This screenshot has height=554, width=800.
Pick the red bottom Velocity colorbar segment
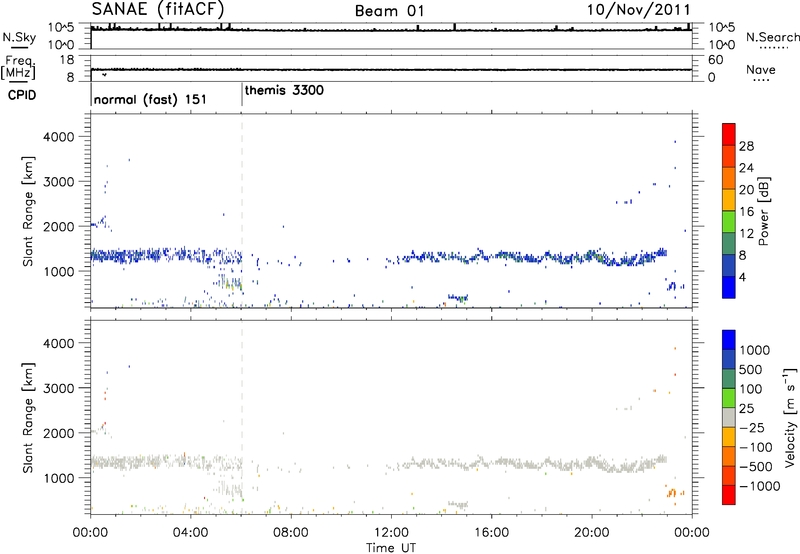[729, 495]
